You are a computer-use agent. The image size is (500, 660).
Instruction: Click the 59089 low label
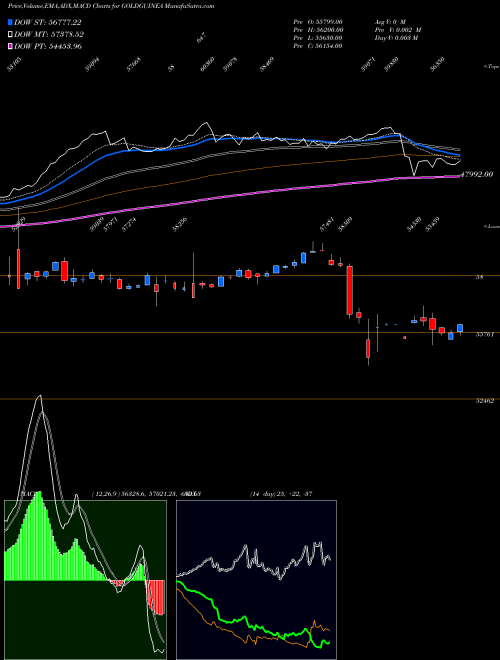click(97, 225)
